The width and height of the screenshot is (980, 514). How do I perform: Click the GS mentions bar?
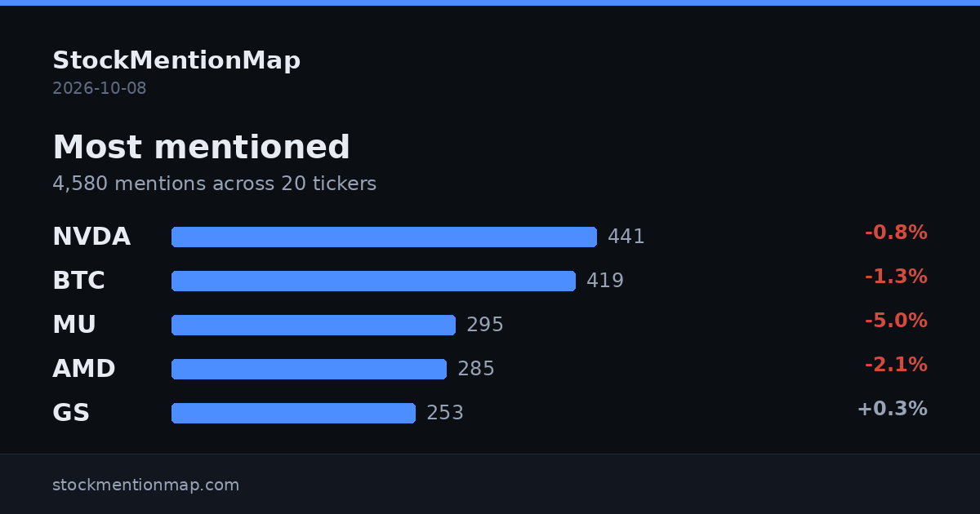pos(293,413)
